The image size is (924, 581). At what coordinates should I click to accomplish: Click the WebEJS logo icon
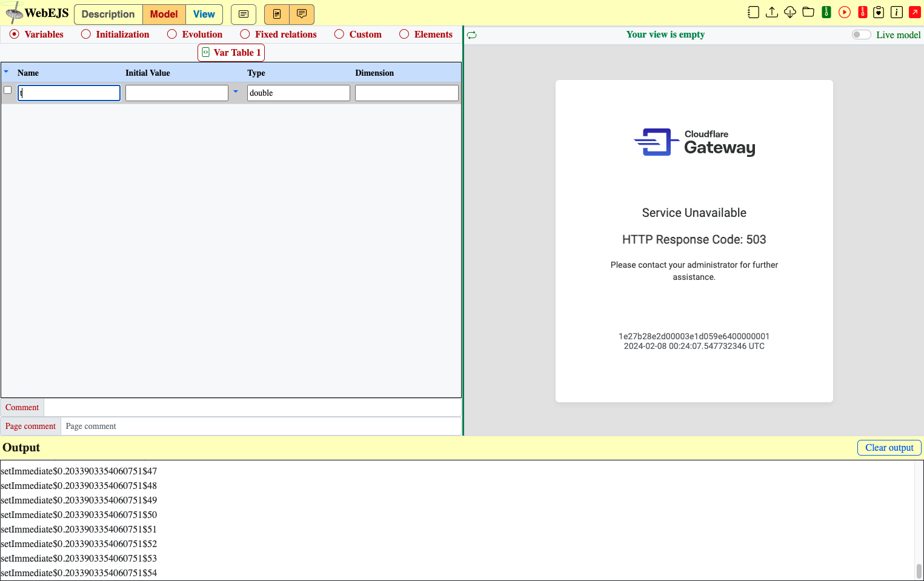pos(13,12)
